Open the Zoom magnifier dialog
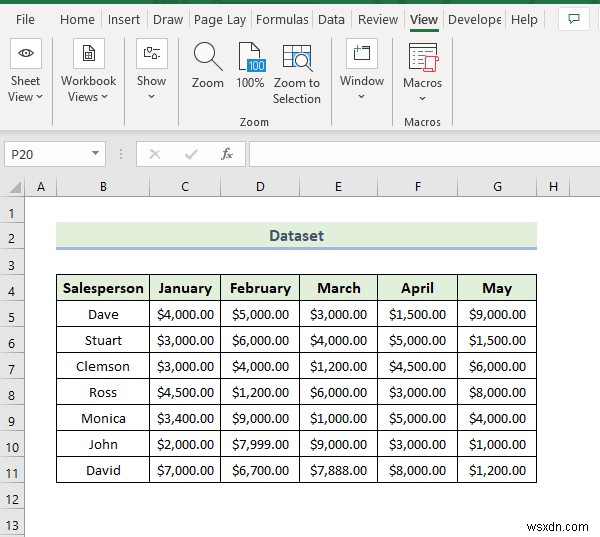 point(207,57)
